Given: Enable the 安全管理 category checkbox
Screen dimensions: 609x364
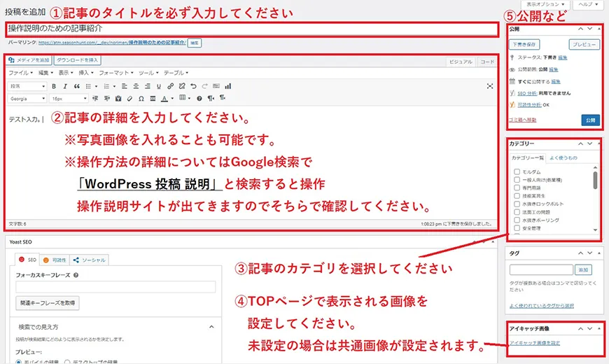Looking at the screenshot, I should coord(517,228).
